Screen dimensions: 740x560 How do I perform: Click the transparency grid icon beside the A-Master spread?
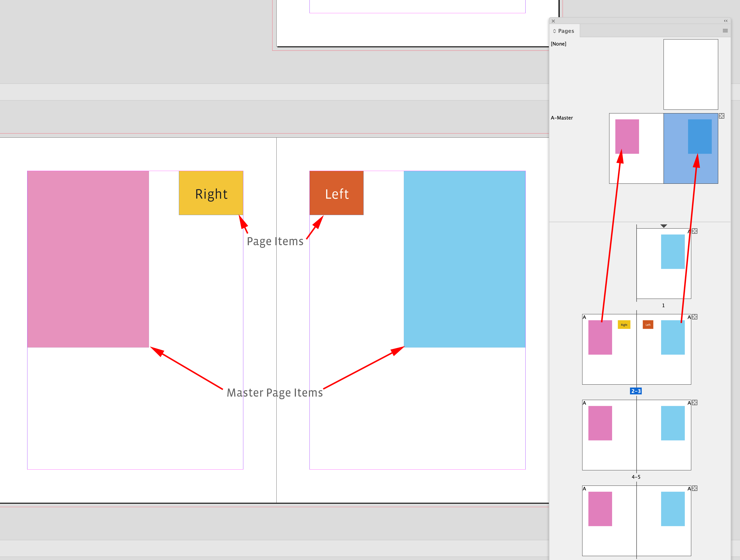pyautogui.click(x=722, y=116)
